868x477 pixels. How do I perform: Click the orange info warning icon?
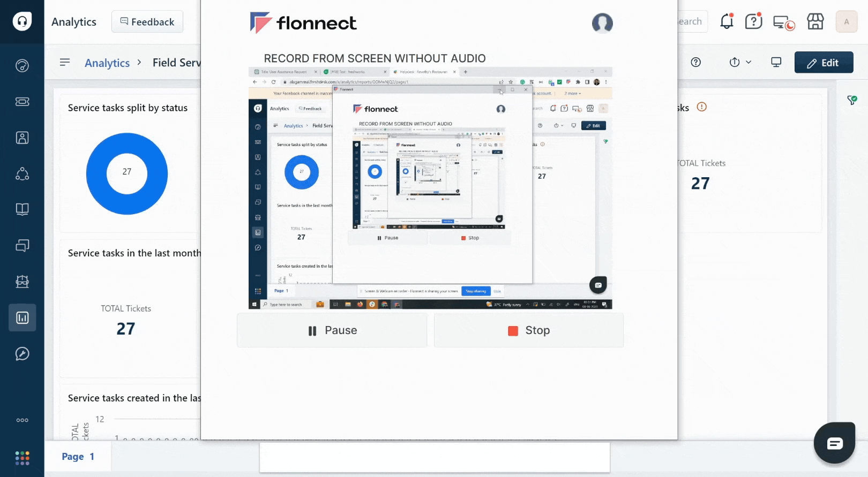(702, 107)
